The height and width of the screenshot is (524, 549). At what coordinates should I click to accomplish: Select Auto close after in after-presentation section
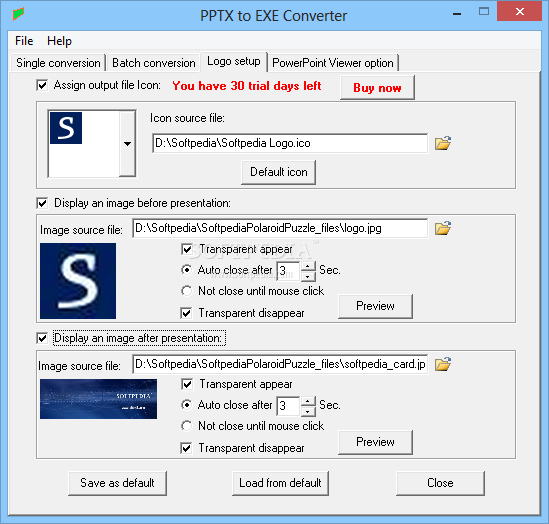pyautogui.click(x=187, y=405)
